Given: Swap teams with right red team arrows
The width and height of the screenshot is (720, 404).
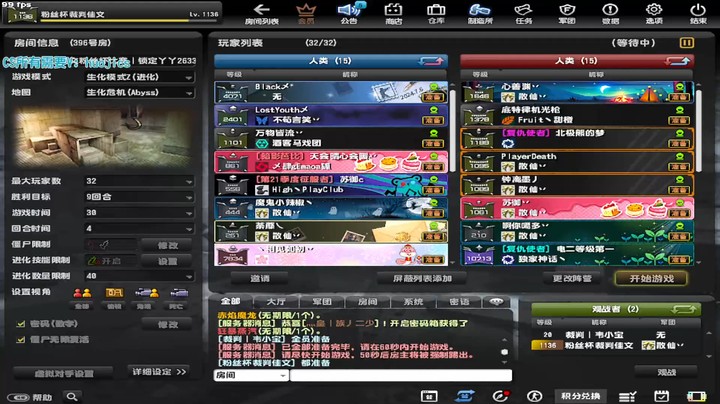Looking at the screenshot, I should coord(677,61).
